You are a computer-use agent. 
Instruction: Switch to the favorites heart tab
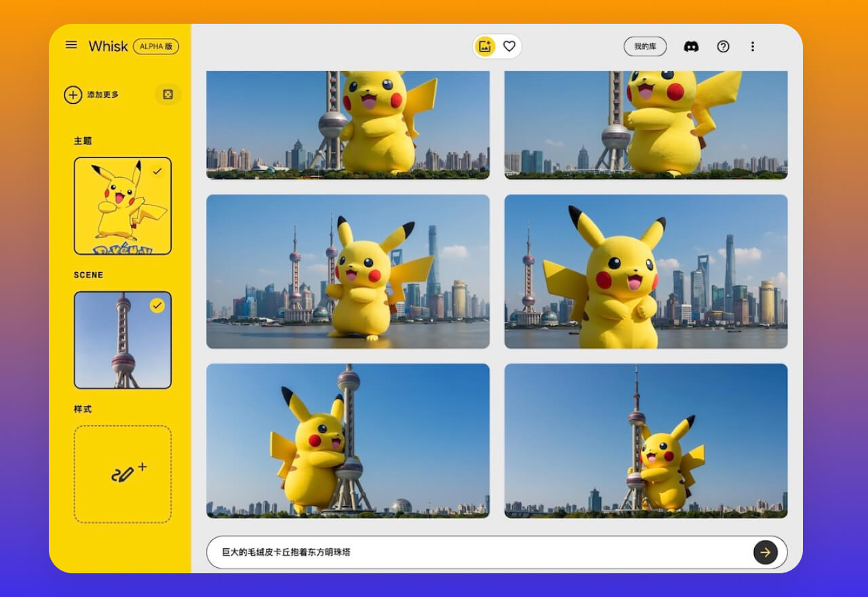(x=509, y=46)
